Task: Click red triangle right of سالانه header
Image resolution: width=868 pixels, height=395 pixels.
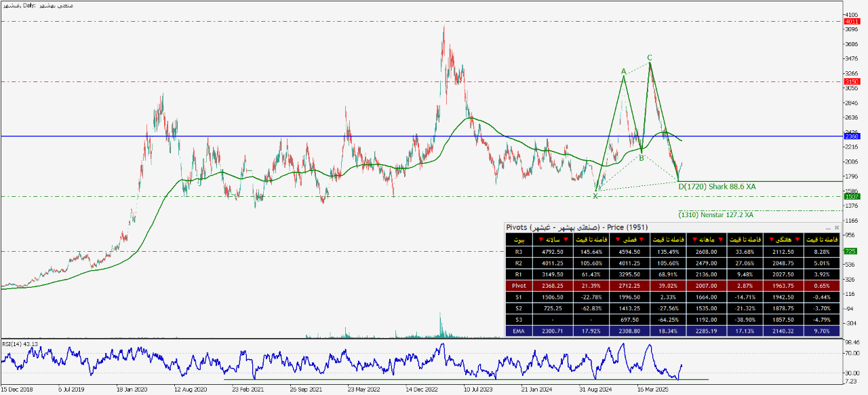Action: 566,240
